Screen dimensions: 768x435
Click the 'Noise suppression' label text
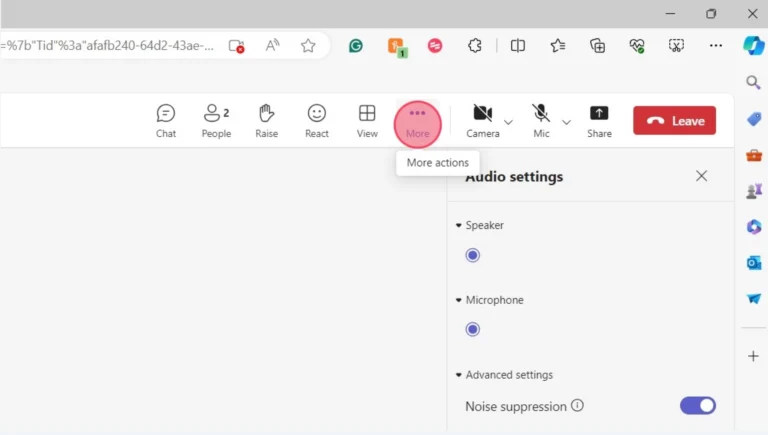[516, 406]
